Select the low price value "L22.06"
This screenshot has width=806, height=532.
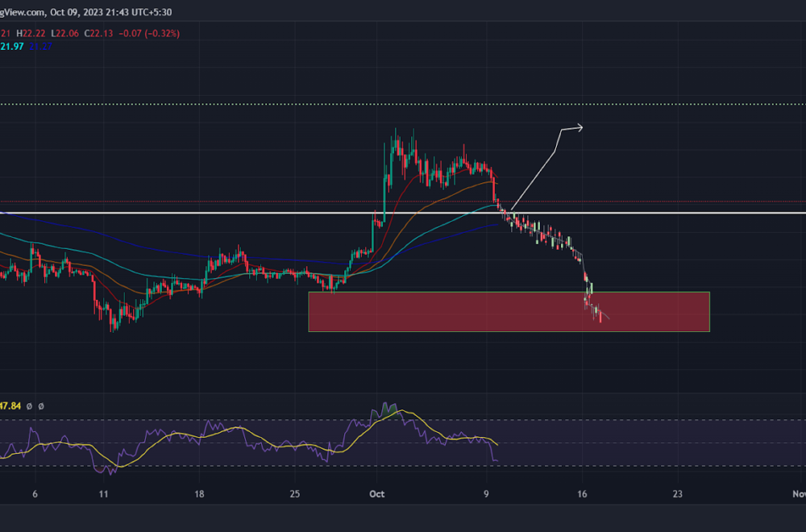(x=64, y=33)
